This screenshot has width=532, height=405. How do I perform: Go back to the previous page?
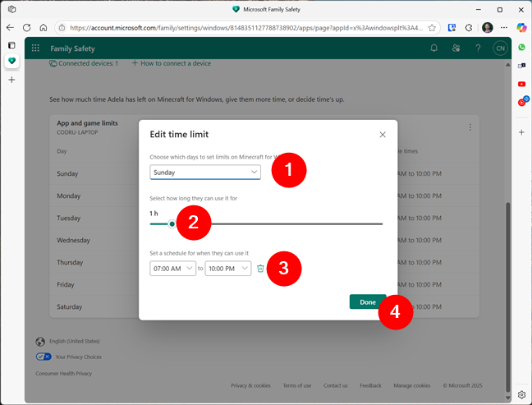(x=10, y=27)
